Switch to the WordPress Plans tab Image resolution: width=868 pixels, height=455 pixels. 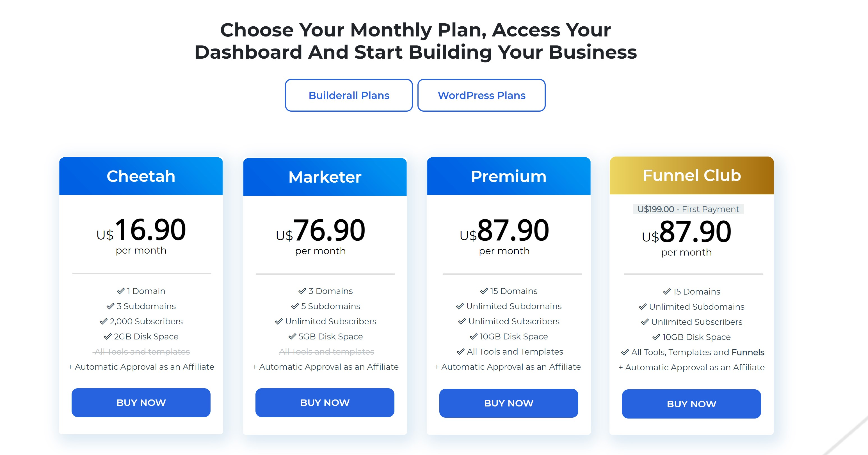click(481, 95)
